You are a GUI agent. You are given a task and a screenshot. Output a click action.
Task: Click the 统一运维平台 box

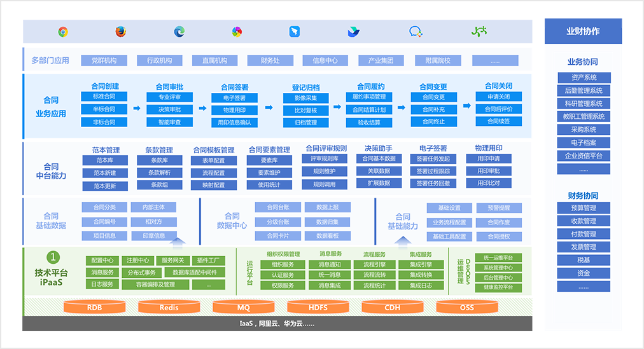(502, 257)
